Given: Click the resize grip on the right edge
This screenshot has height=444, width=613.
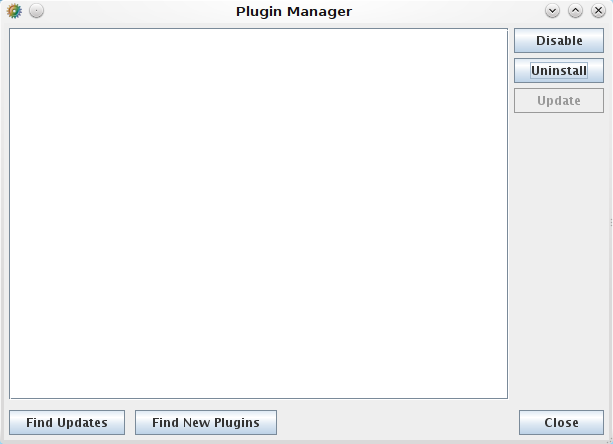Looking at the screenshot, I should [x=610, y=222].
